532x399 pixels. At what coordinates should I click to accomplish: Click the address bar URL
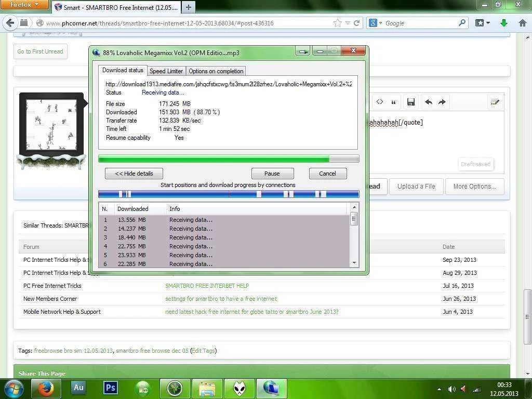click(159, 23)
